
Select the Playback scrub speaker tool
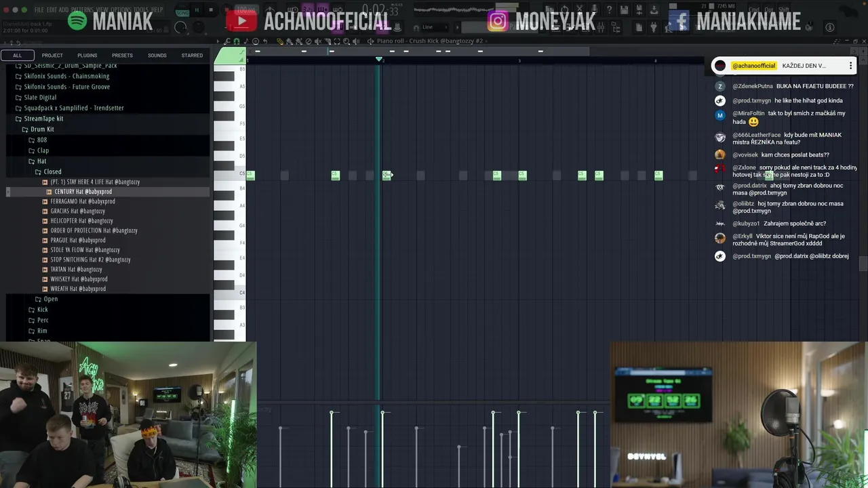click(x=356, y=41)
